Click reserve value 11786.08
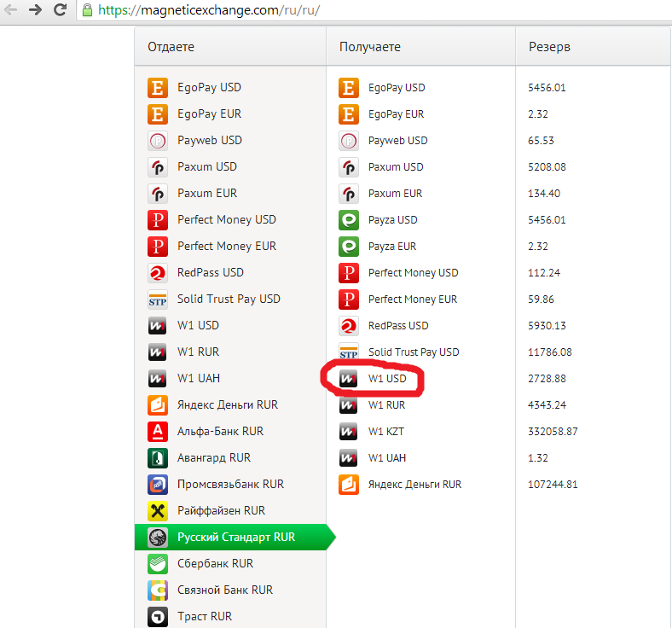Image resolution: width=672 pixels, height=628 pixels. [550, 352]
